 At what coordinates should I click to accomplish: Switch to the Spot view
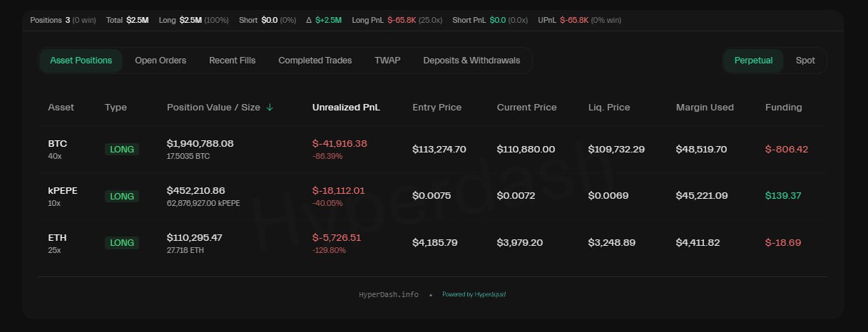tap(805, 61)
